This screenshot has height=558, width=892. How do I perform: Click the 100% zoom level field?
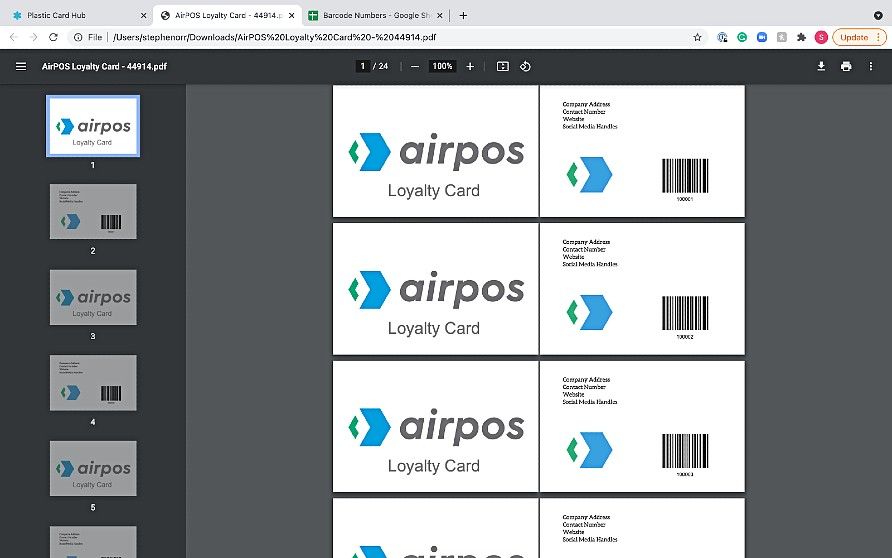442,67
